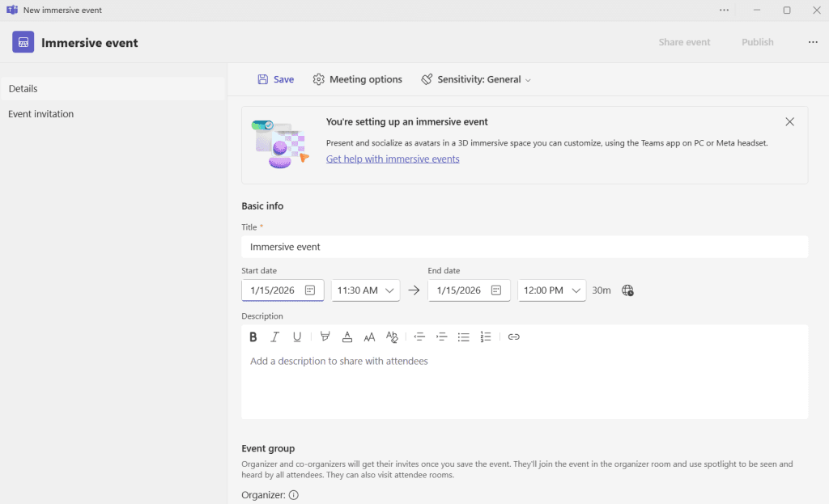Insert a numbered list in description
Screen dimensions: 829x504
(486, 337)
